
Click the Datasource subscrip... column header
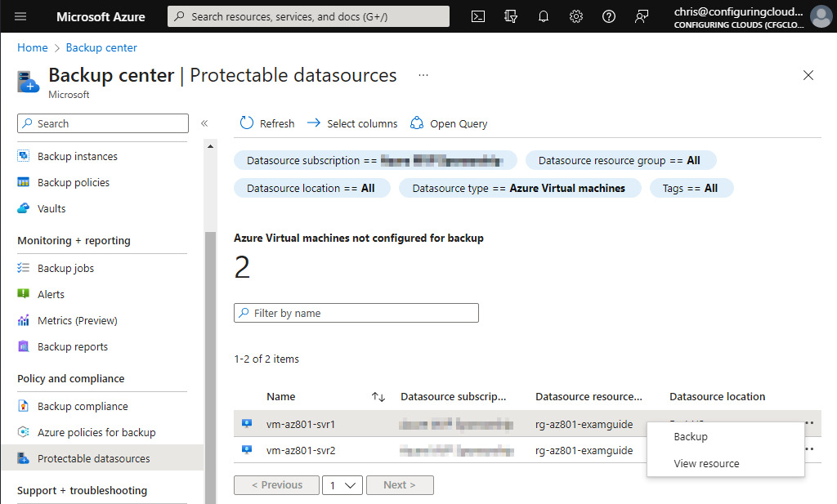pyautogui.click(x=453, y=396)
